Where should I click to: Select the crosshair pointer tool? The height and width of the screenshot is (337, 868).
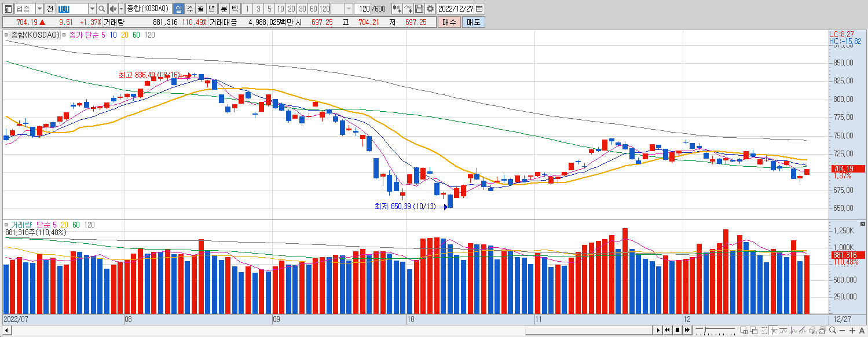pyautogui.click(x=774, y=331)
